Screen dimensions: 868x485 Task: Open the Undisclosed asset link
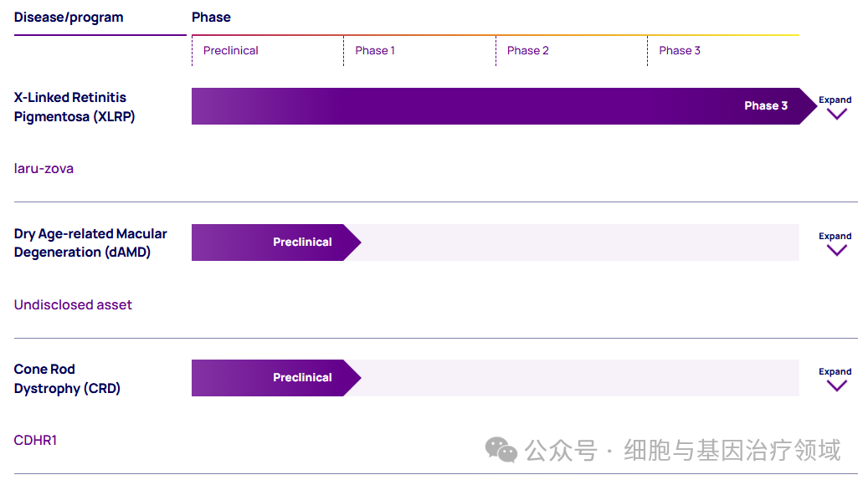point(73,304)
